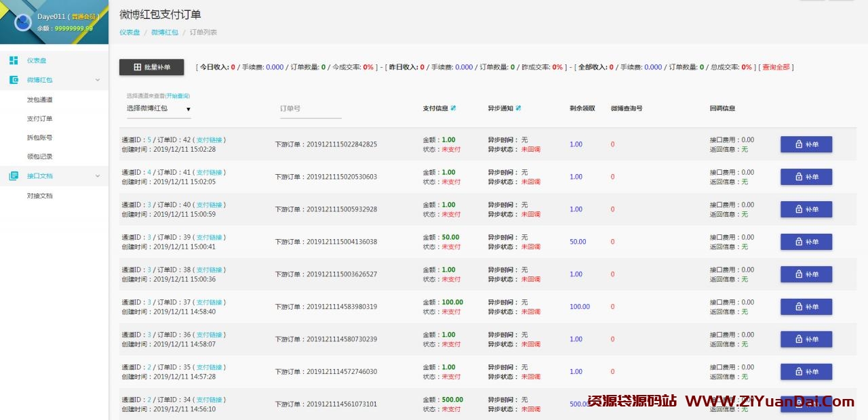Click the 开始查询 link

click(x=178, y=96)
